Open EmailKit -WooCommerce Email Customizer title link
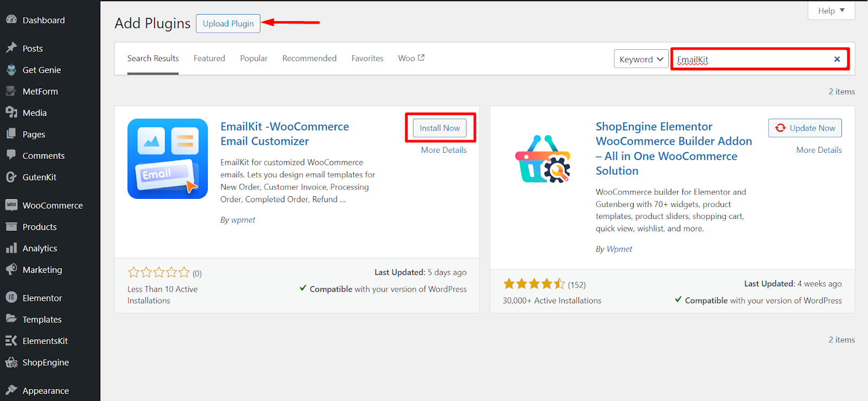Image resolution: width=868 pixels, height=401 pixels. tap(285, 134)
